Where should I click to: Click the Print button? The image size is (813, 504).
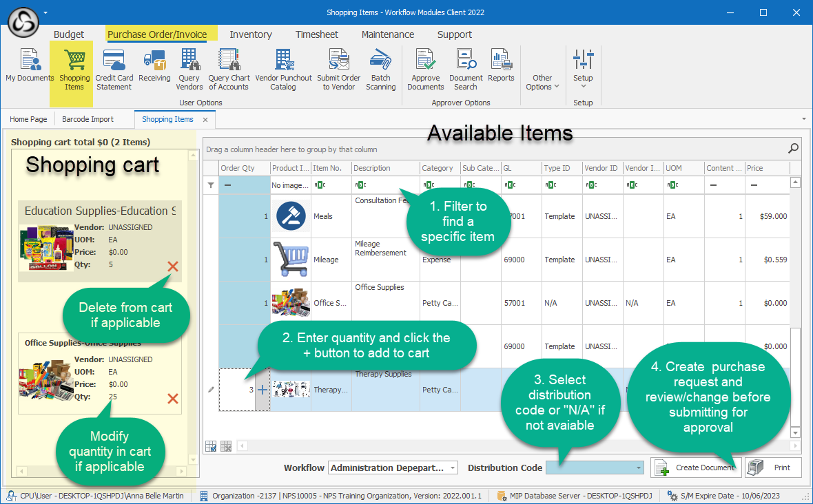point(774,468)
